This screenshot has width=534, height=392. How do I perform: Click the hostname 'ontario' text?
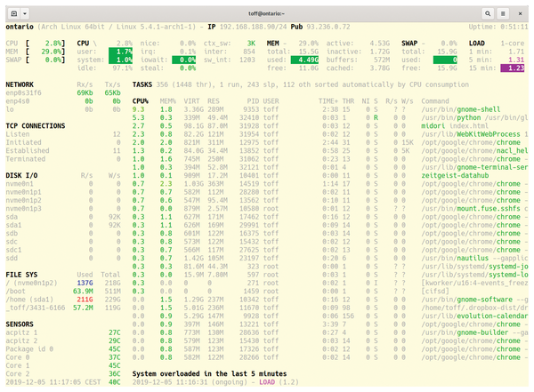(x=20, y=27)
